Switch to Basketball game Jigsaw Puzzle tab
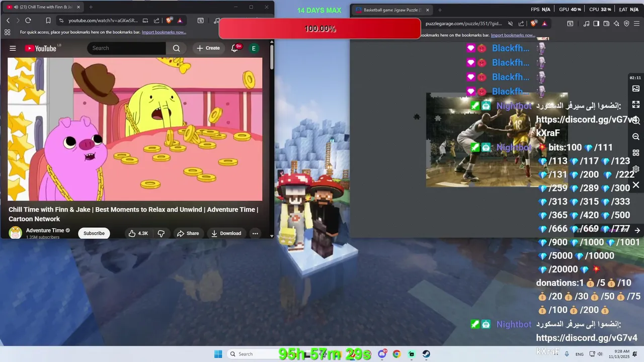Image resolution: width=644 pixels, height=362 pixels. pyautogui.click(x=392, y=10)
